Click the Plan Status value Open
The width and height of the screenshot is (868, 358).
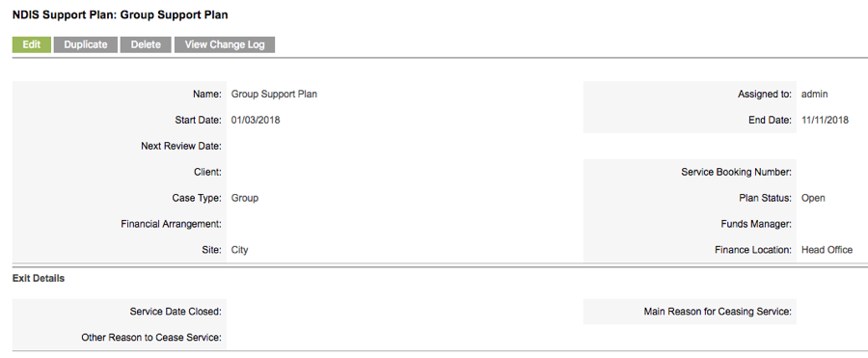click(813, 198)
